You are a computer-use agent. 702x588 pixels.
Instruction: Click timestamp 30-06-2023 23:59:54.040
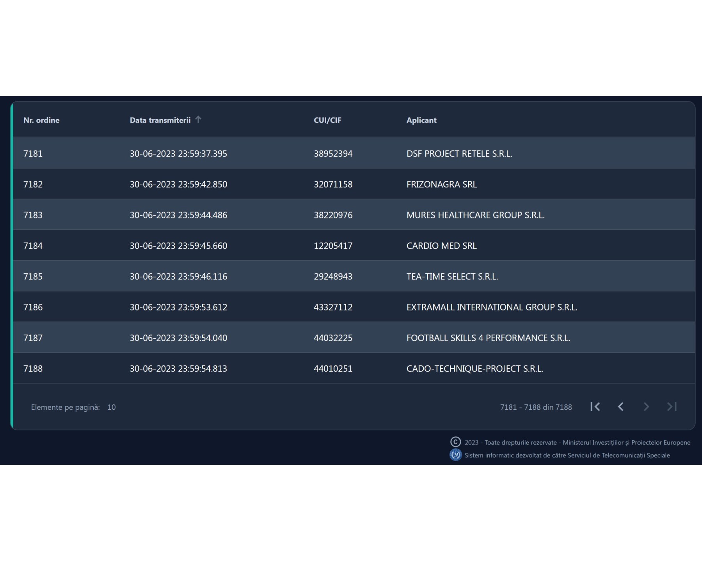coord(178,338)
